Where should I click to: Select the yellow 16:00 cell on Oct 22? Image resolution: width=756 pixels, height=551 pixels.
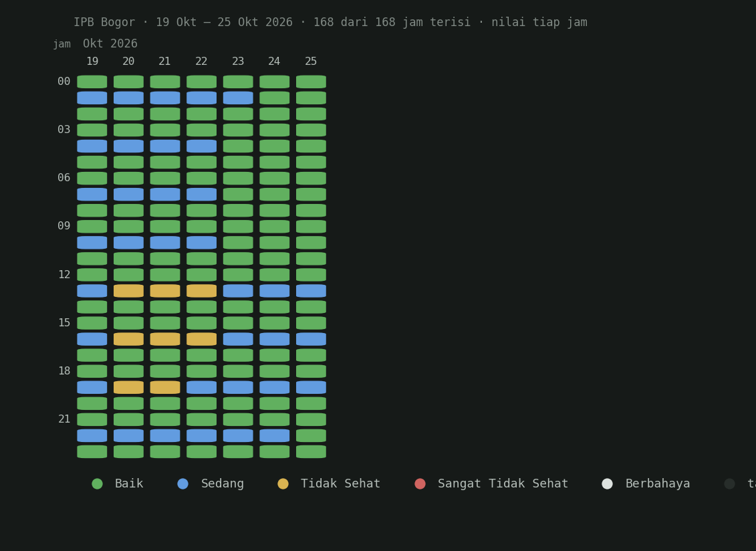pyautogui.click(x=202, y=339)
